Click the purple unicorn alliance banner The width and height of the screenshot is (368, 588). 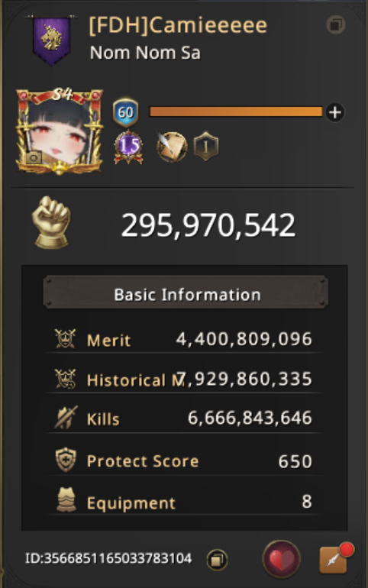(x=52, y=40)
